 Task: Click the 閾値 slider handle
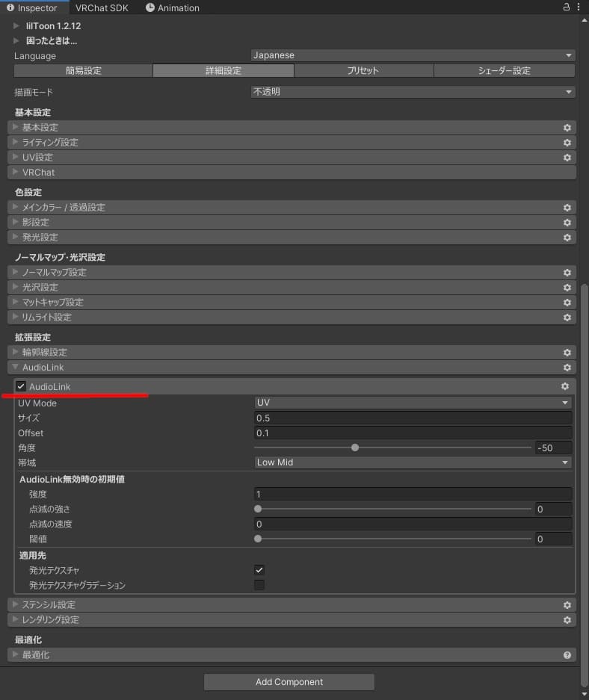pos(258,539)
